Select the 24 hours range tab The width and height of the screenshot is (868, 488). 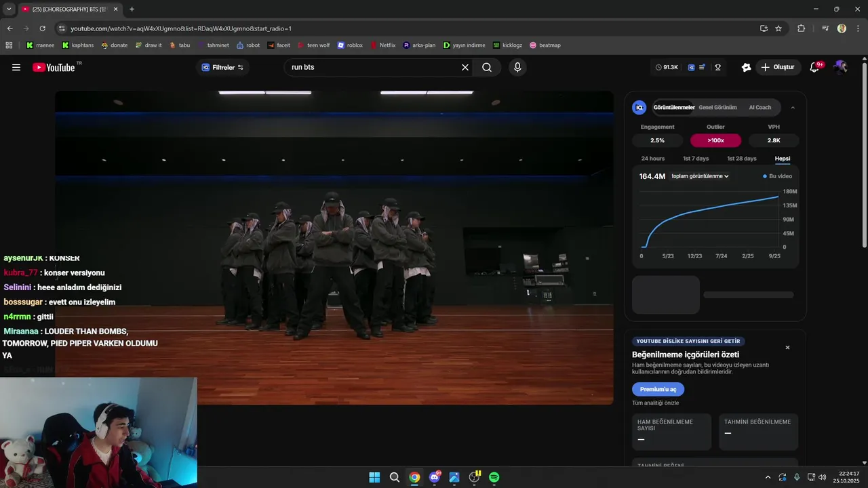(653, 159)
